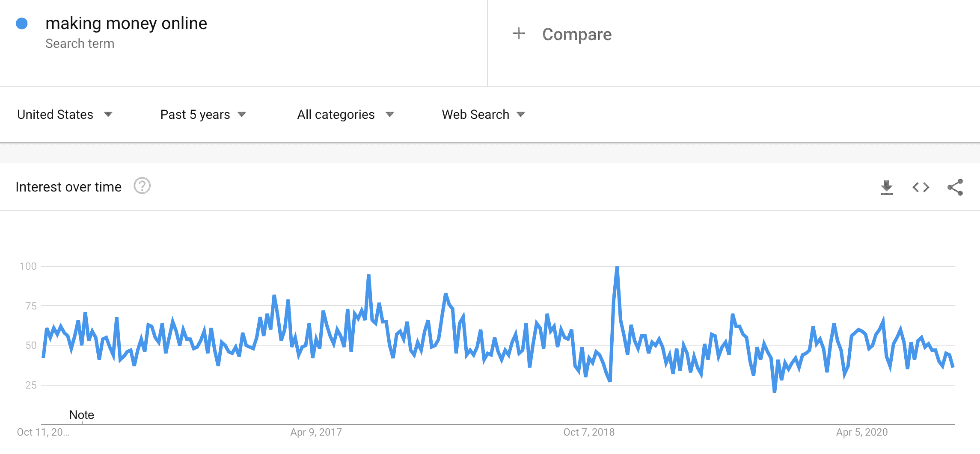Image resolution: width=980 pixels, height=454 pixels.
Task: Click the chart's peak at value 100
Action: click(617, 267)
